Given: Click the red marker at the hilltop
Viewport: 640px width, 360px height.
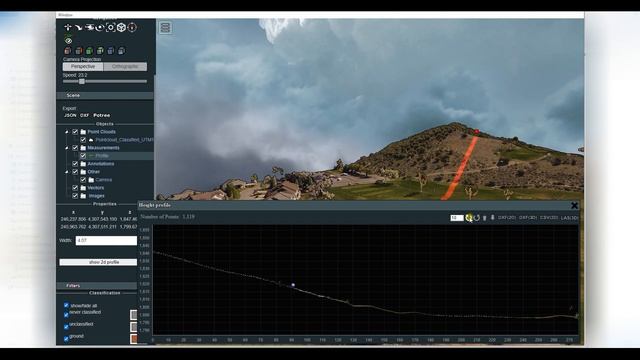Looking at the screenshot, I should [x=476, y=131].
